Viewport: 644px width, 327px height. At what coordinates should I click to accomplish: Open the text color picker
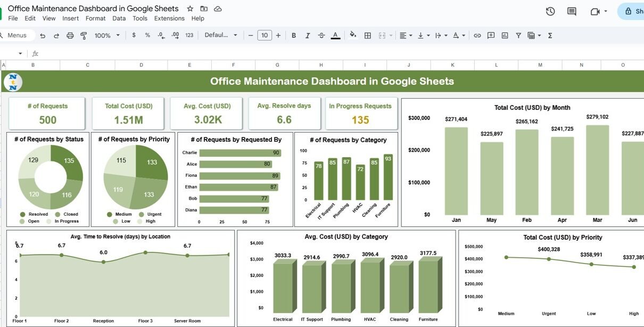click(335, 35)
